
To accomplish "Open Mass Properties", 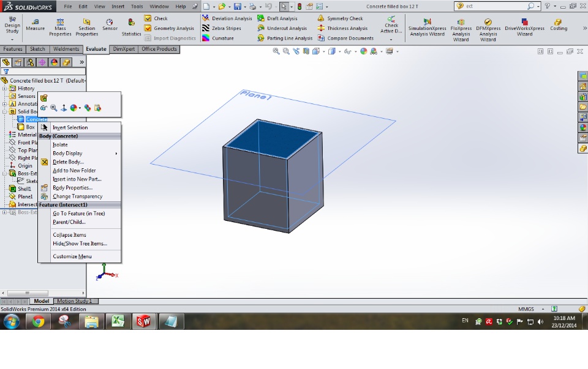I will point(60,28).
